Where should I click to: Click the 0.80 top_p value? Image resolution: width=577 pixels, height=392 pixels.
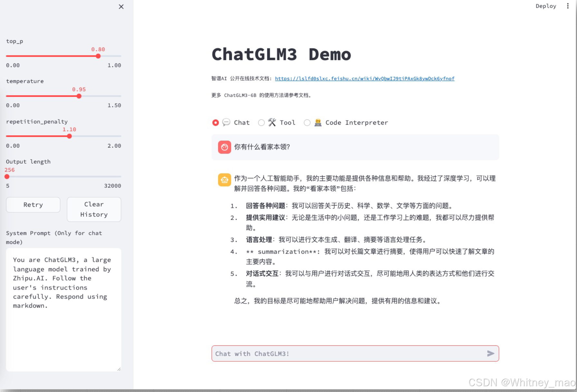click(98, 49)
